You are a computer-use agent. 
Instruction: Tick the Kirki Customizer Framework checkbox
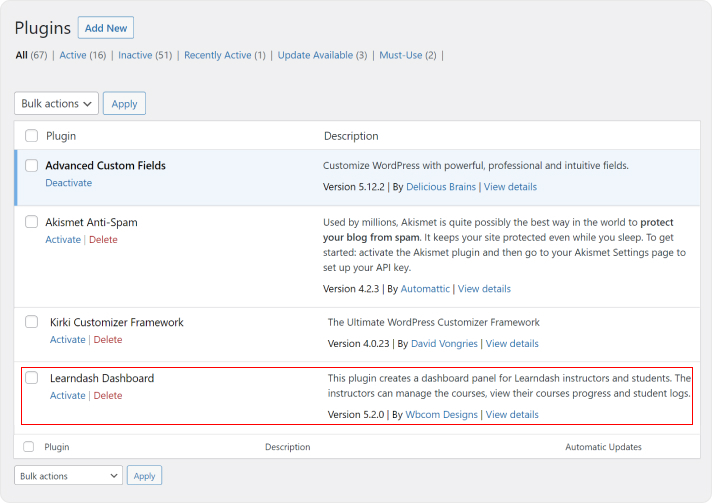tap(31, 322)
